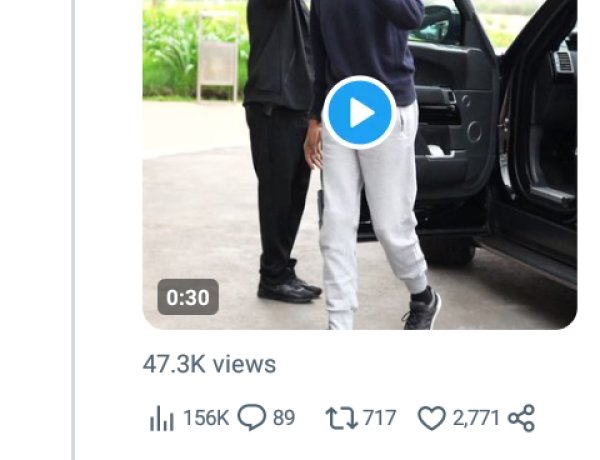Click the grey sweatpants in the video
Screen dimensions: 600x460
tap(368, 220)
